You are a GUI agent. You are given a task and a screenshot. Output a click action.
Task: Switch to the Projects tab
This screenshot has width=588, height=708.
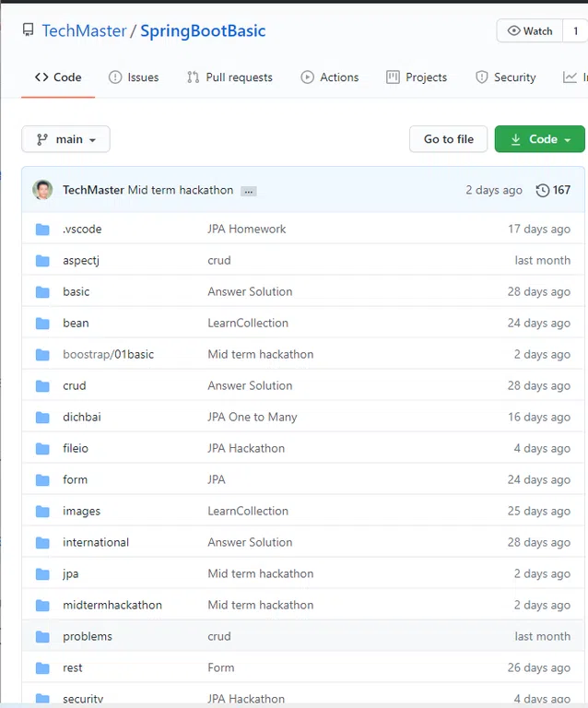417,77
